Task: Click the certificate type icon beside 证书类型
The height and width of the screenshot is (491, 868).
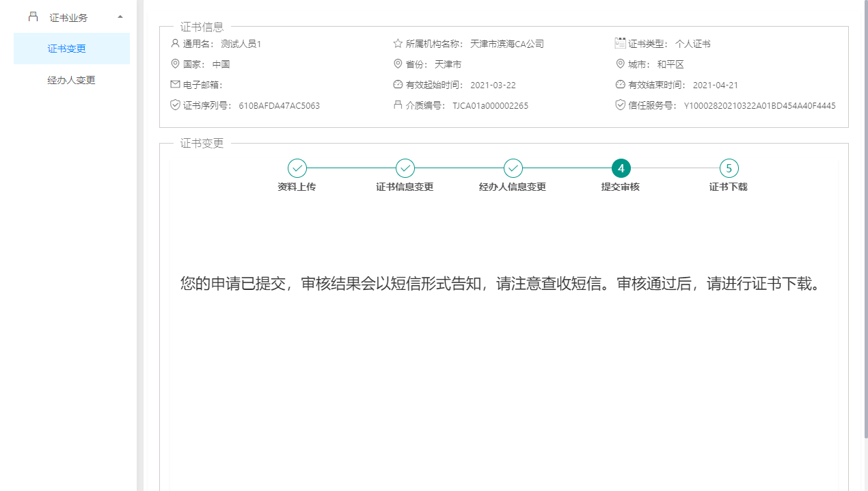Action: (x=621, y=43)
